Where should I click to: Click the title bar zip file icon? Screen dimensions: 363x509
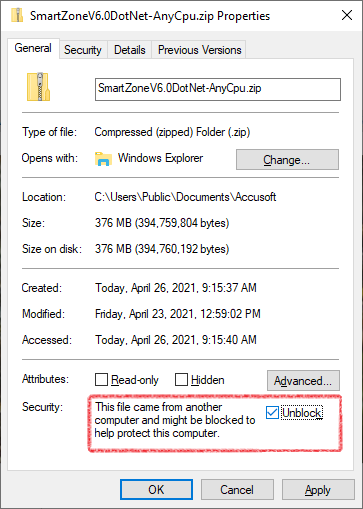click(x=17, y=15)
